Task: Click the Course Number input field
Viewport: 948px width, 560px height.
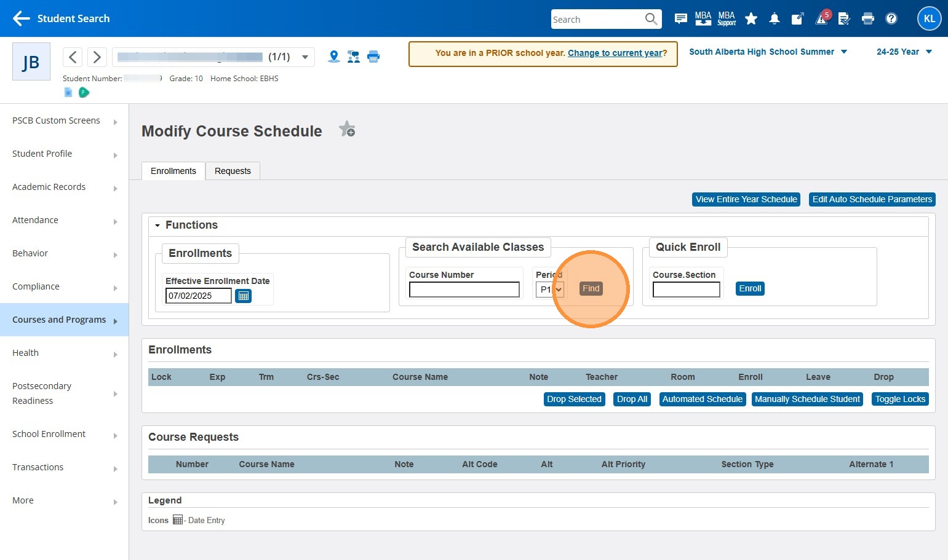Action: click(x=464, y=290)
